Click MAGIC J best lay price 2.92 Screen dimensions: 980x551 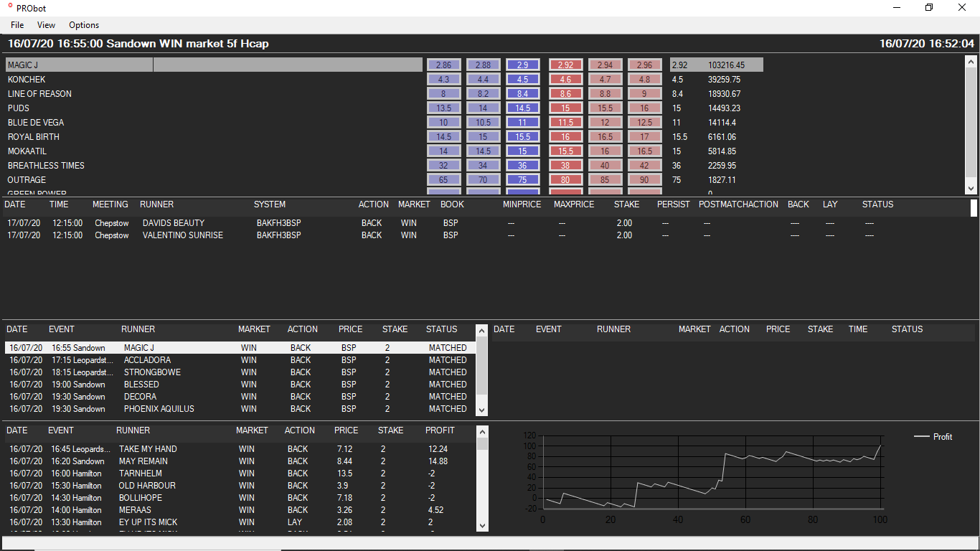click(x=565, y=65)
